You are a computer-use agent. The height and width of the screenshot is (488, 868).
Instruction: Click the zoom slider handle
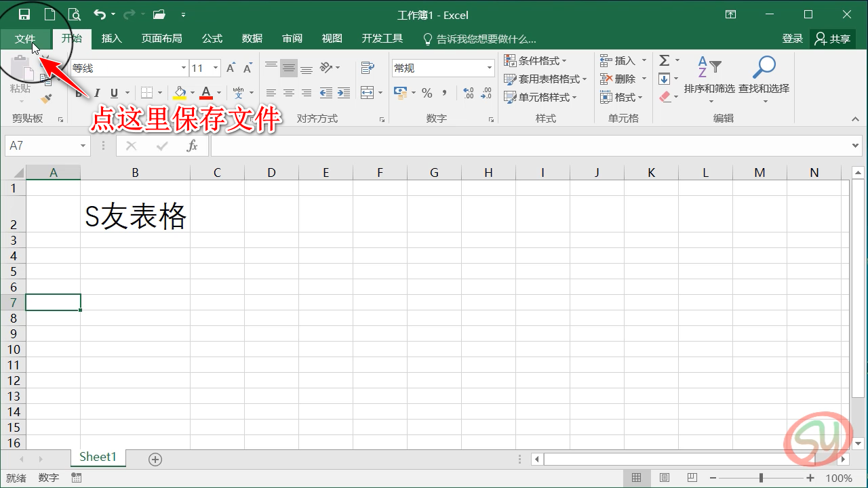pyautogui.click(x=762, y=478)
